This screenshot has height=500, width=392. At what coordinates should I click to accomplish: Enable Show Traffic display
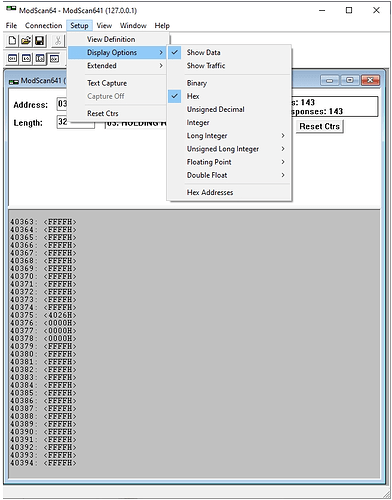pyautogui.click(x=229, y=66)
